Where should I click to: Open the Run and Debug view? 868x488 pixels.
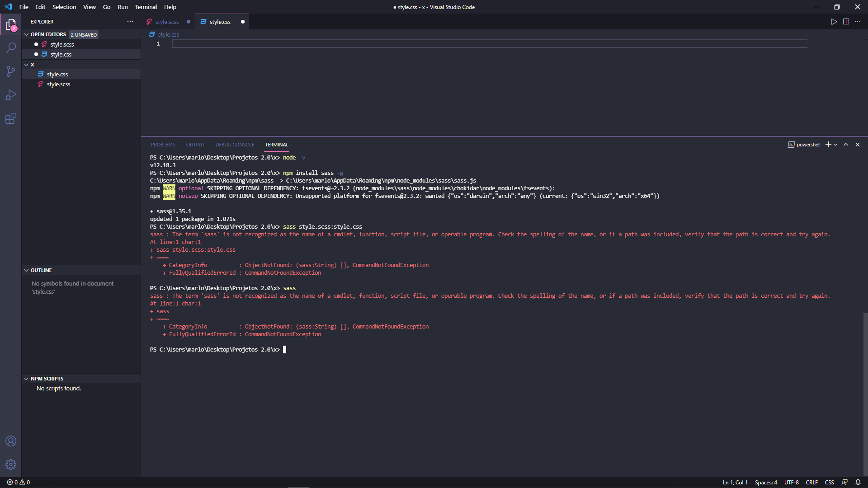coord(11,95)
